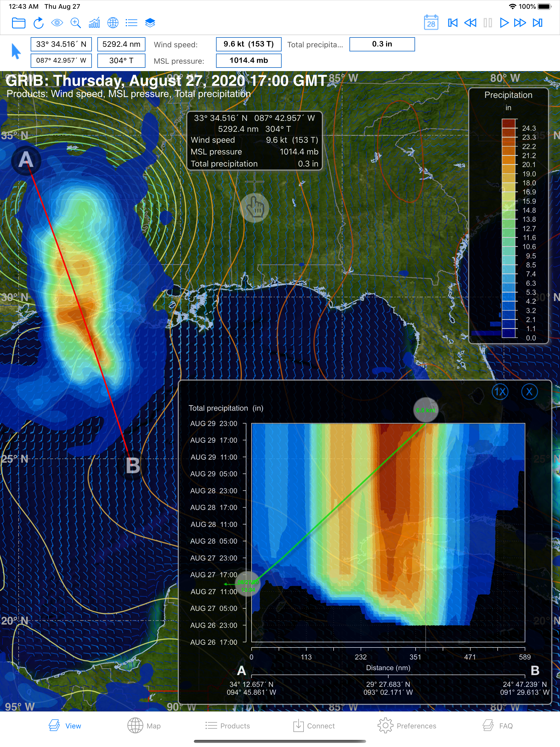Tap the midpoint 29° 27.683' N coordinates
The height and width of the screenshot is (747, 560).
point(388,688)
